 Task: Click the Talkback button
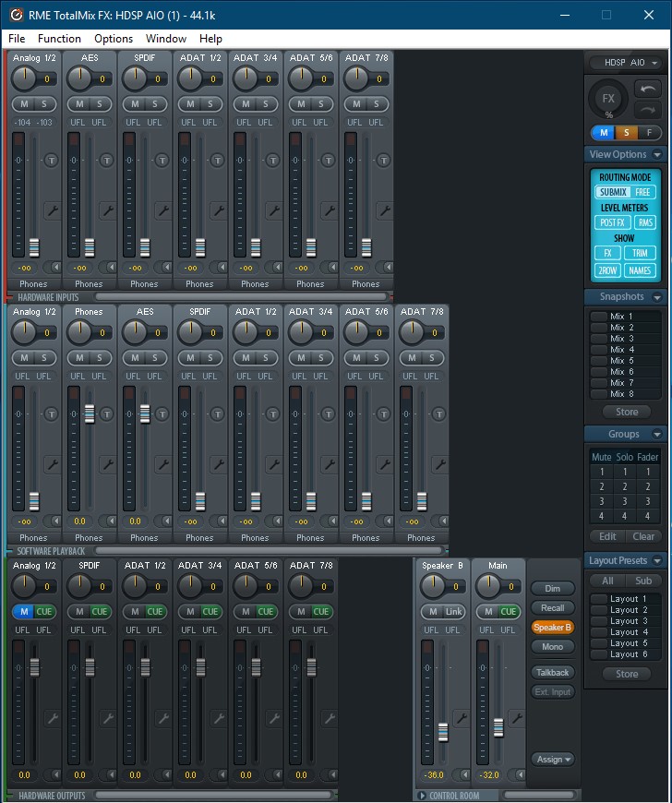[553, 673]
